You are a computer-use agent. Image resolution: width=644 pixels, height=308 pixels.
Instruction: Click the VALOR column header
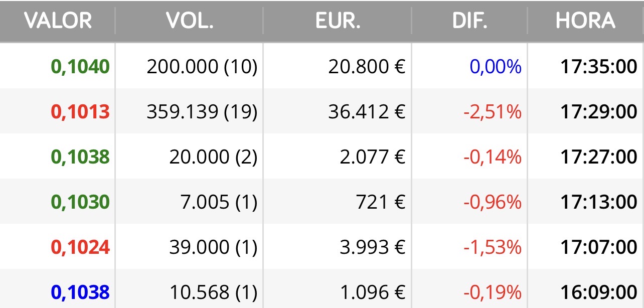[58, 21]
